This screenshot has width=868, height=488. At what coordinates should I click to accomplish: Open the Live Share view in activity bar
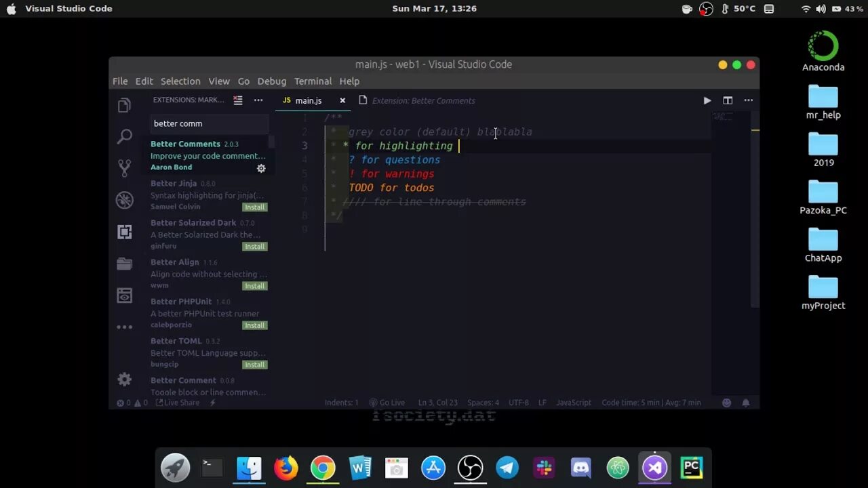[x=124, y=296]
